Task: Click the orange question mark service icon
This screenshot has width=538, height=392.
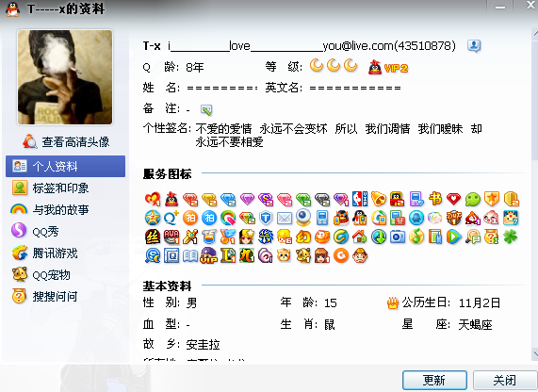Action: [491, 237]
